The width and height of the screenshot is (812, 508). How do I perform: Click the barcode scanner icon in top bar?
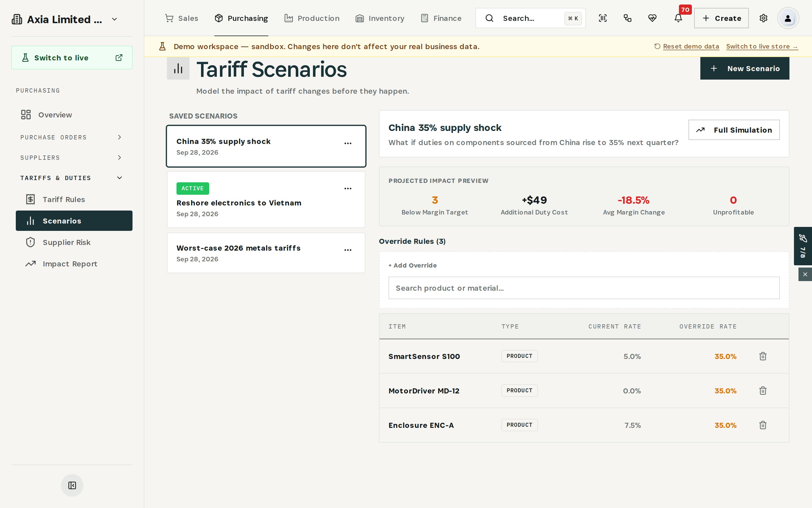point(603,18)
